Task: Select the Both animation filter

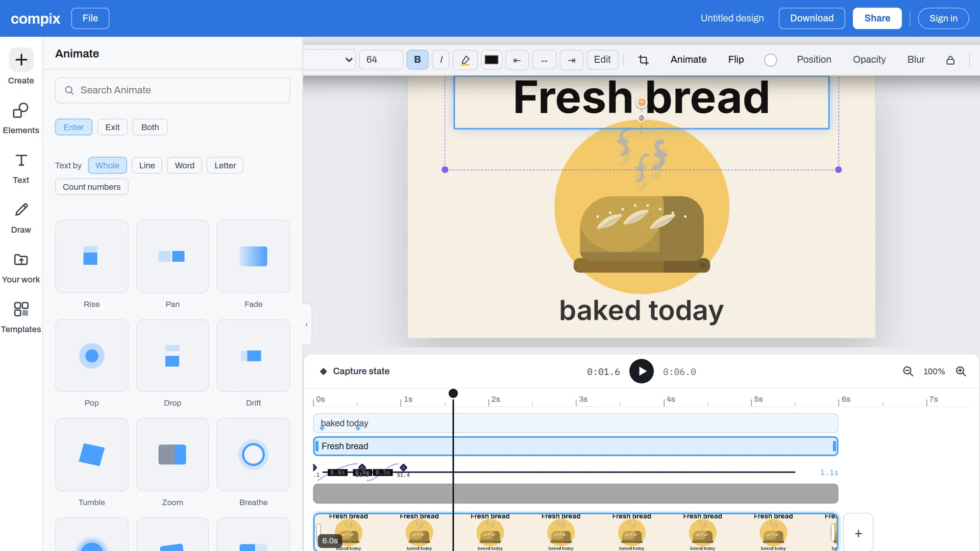Action: tap(150, 127)
